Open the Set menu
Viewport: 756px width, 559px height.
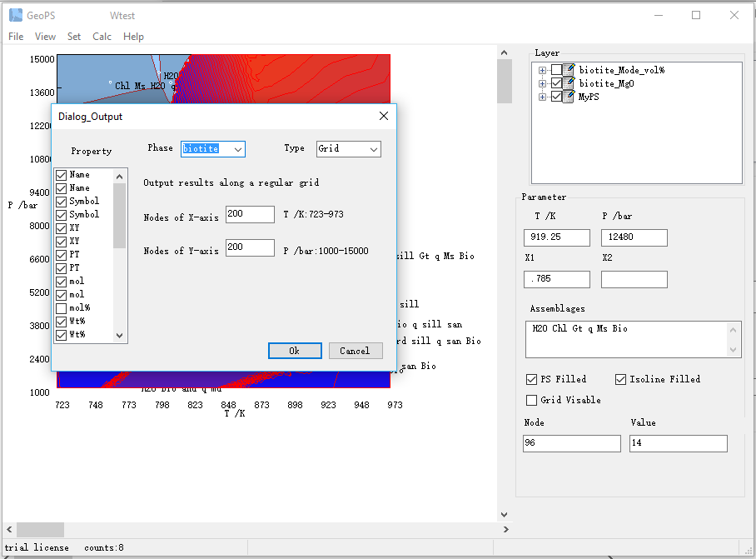74,37
